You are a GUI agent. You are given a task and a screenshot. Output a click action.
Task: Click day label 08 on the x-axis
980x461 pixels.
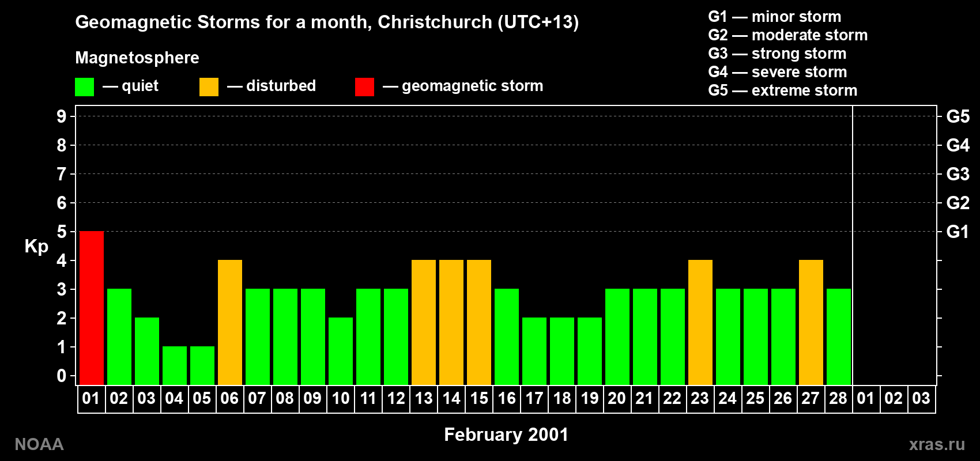coord(285,398)
